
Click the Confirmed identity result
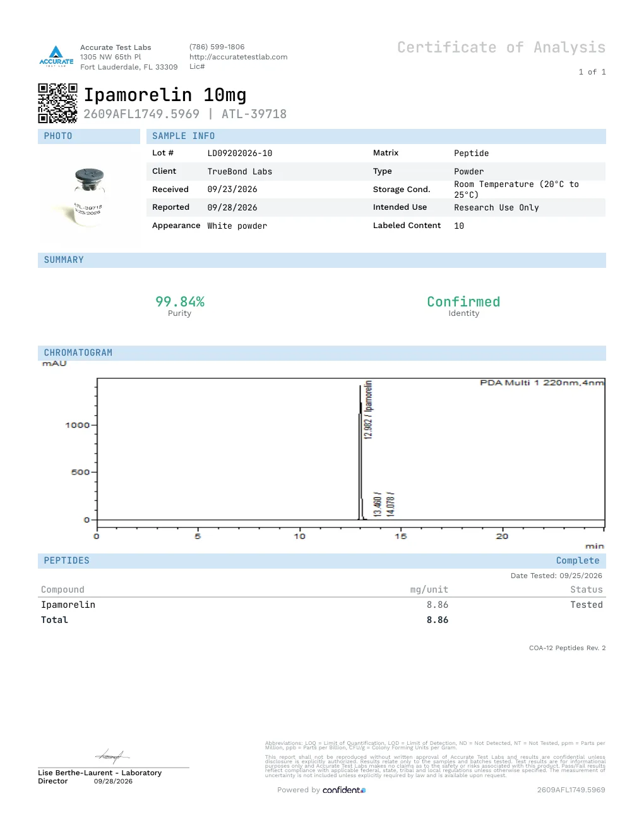click(x=463, y=302)
